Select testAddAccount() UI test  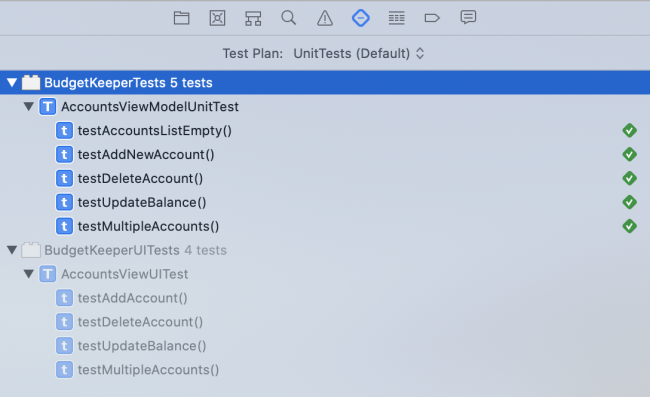point(325,298)
